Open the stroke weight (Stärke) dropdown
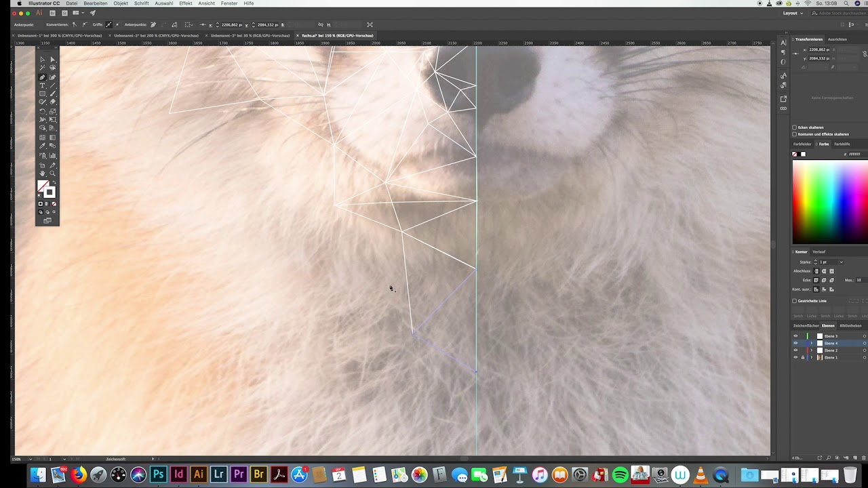The height and width of the screenshot is (488, 868). point(842,262)
